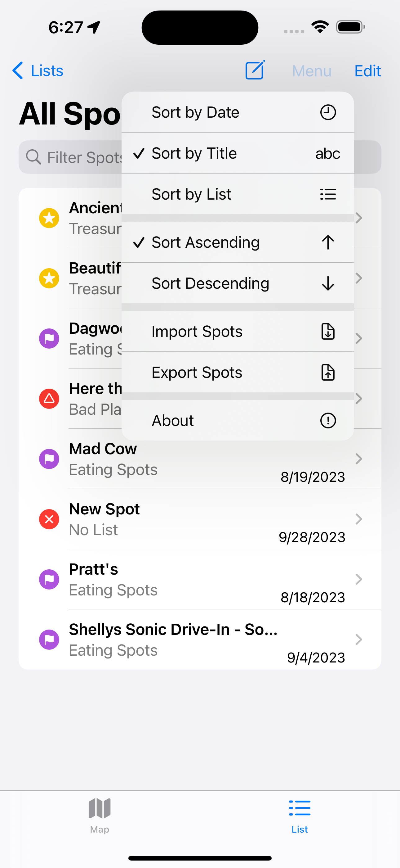Check the Sort by Title option
The image size is (400, 868).
point(238,153)
